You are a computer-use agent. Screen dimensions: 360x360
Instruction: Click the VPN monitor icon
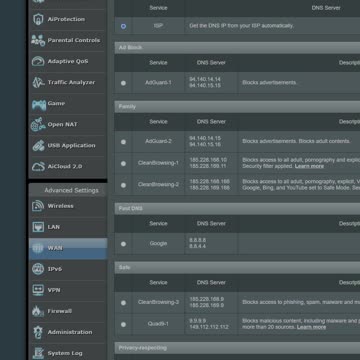[38, 290]
